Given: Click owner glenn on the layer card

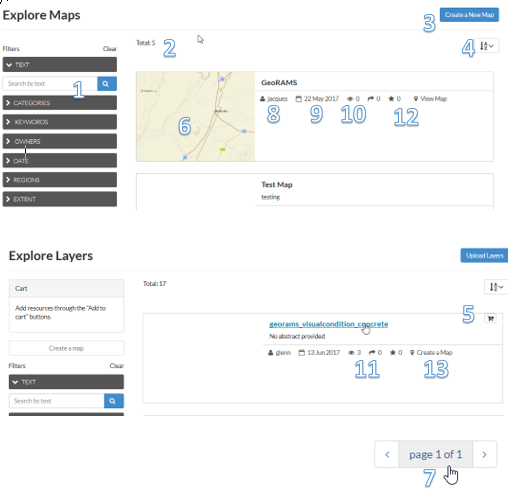Looking at the screenshot, I should tap(283, 353).
